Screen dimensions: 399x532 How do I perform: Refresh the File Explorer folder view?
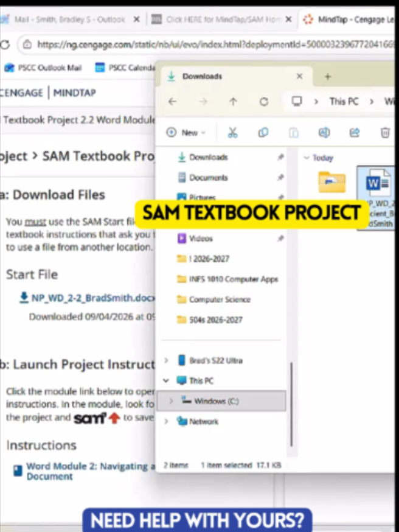[x=264, y=102]
